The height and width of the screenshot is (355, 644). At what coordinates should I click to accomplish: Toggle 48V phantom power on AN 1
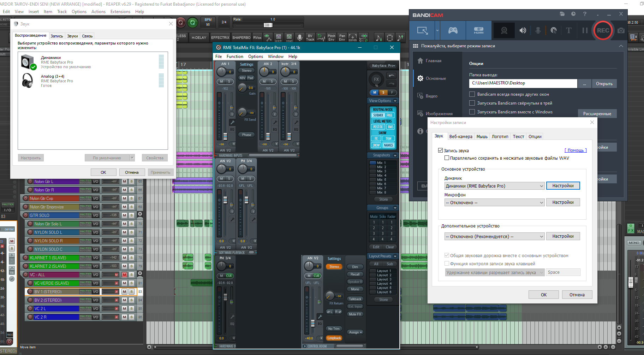click(x=242, y=78)
